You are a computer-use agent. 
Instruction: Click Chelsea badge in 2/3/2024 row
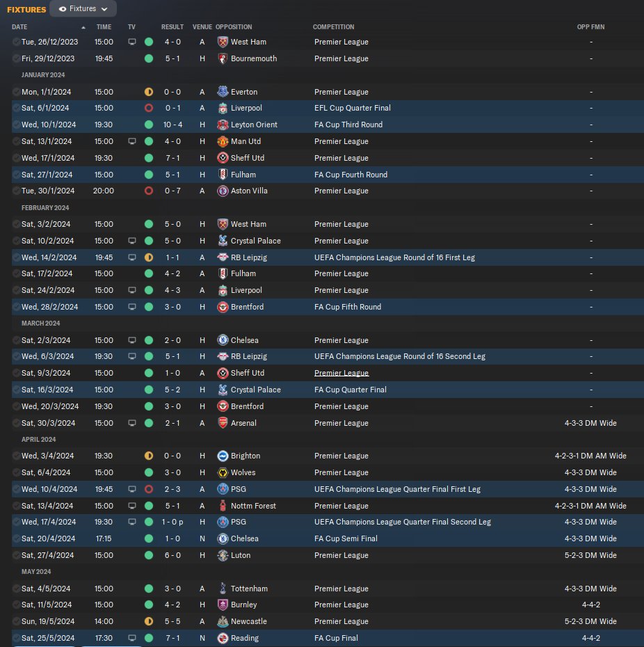click(x=223, y=340)
